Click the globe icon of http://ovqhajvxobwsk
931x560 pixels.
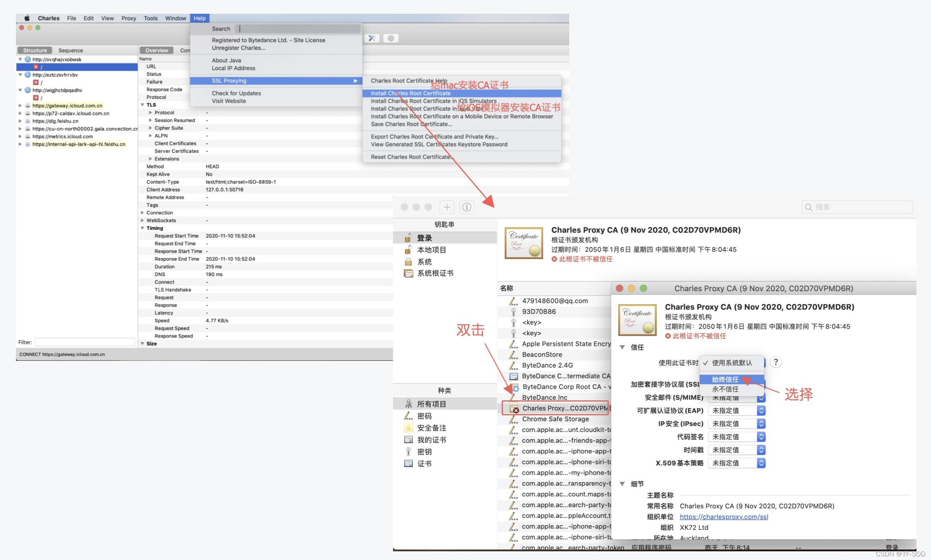point(28,59)
